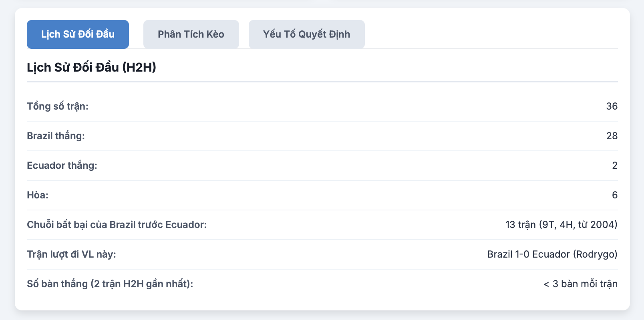The width and height of the screenshot is (644, 320).
Task: Click the Ecuador thắng label
Action: coord(62,166)
